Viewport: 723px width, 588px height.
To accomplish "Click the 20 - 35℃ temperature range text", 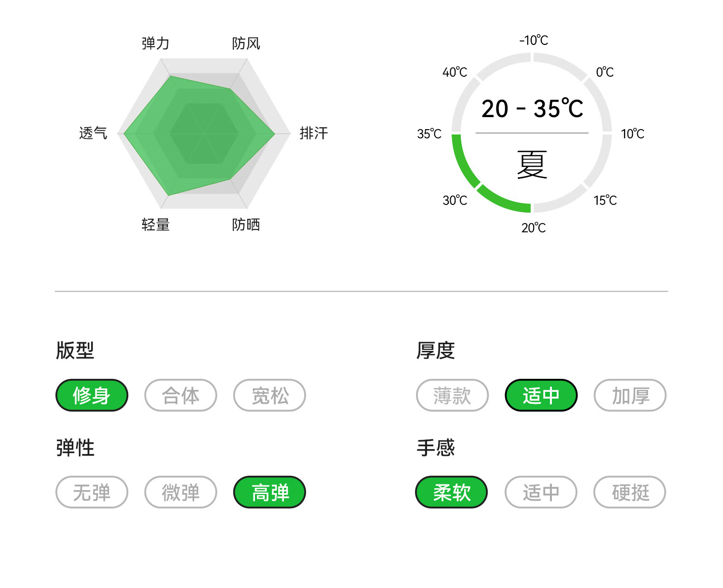I will pos(532,108).
